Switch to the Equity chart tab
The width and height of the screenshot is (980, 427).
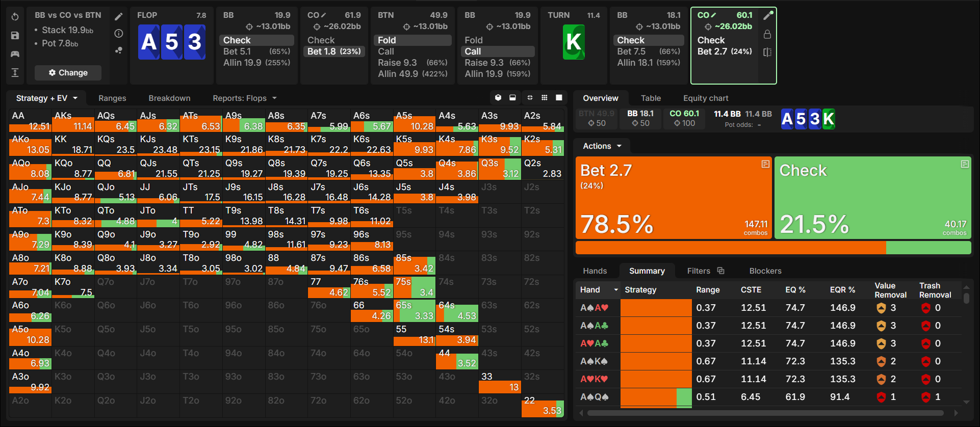pos(706,98)
